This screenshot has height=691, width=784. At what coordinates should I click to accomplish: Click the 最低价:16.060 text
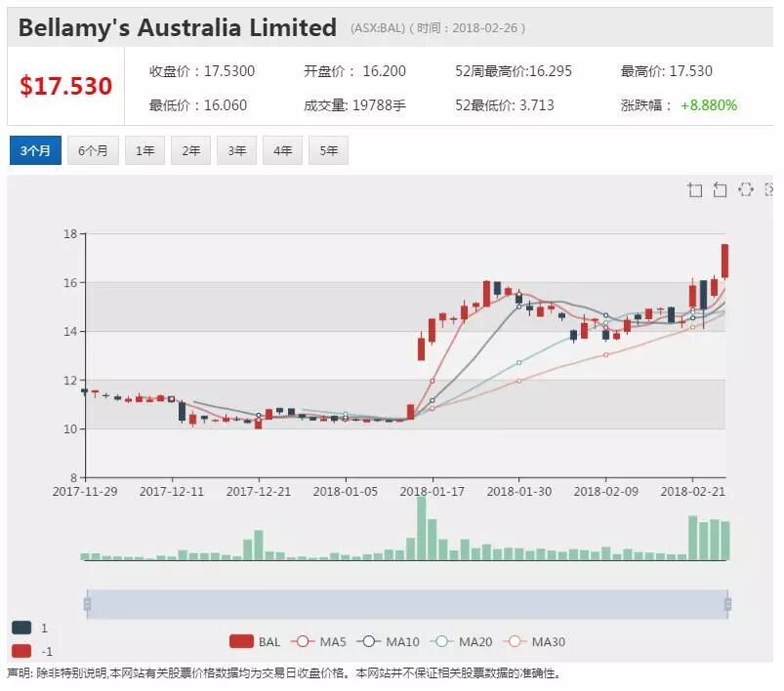click(x=198, y=105)
